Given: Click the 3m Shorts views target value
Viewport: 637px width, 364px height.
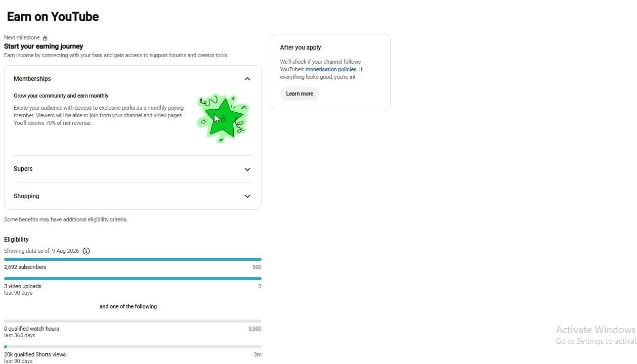Looking at the screenshot, I should tap(258, 354).
